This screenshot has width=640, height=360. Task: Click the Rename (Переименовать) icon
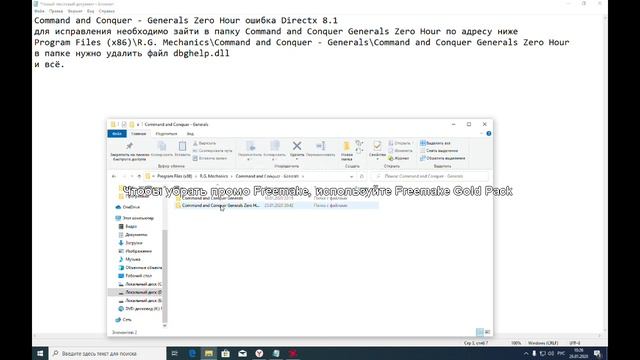320,146
